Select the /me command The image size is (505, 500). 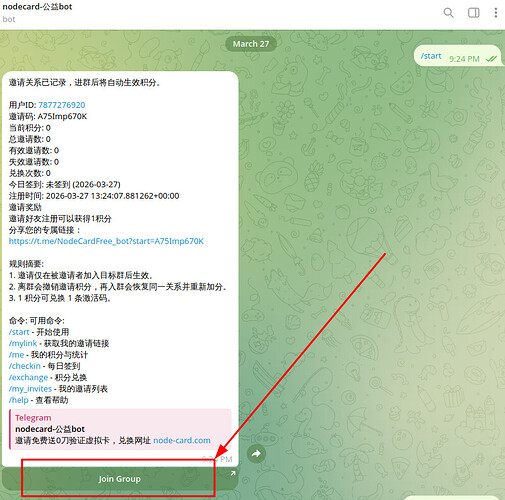(16, 355)
